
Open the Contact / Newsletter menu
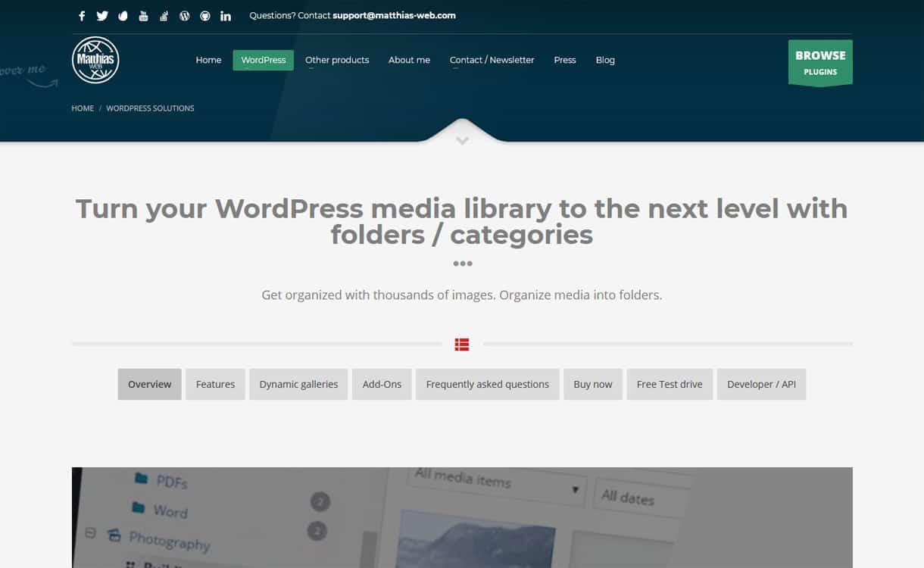coord(492,60)
